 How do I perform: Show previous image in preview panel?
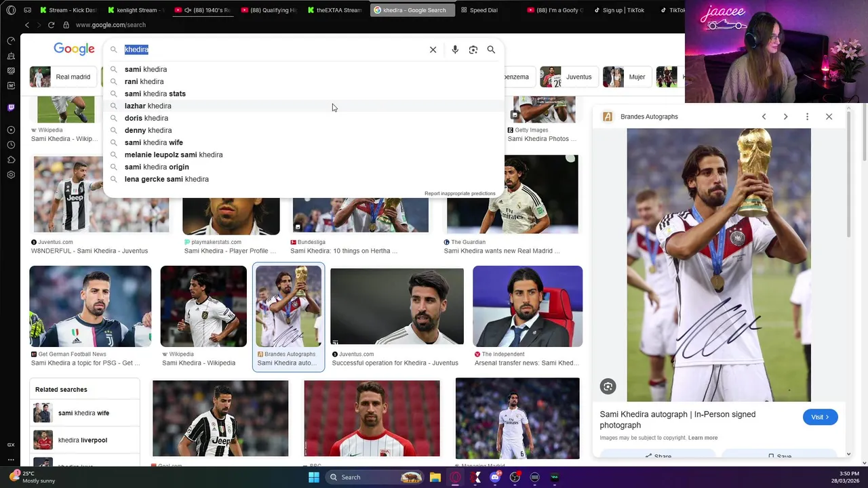point(764,117)
